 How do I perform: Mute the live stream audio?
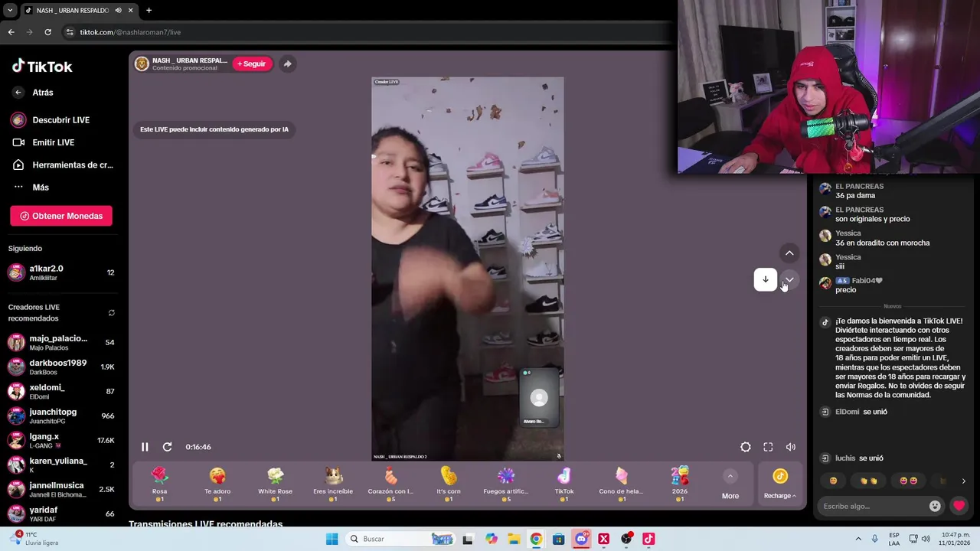[x=791, y=447]
